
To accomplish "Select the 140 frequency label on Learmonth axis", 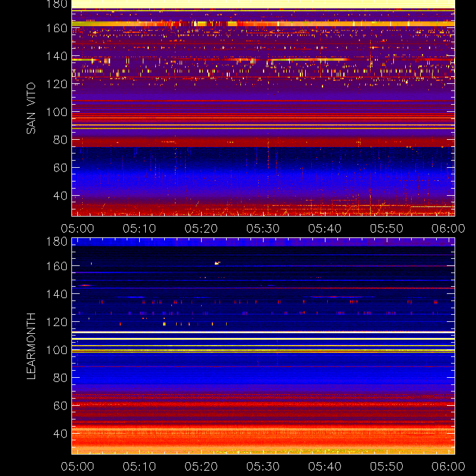I will (x=57, y=294).
